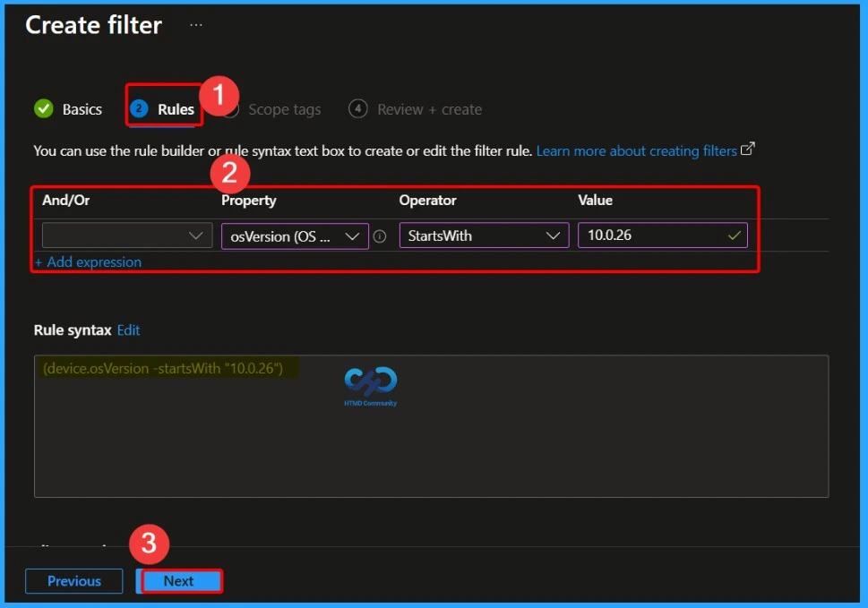Click Edit next to Rule syntax
The width and height of the screenshot is (868, 608).
[128, 330]
